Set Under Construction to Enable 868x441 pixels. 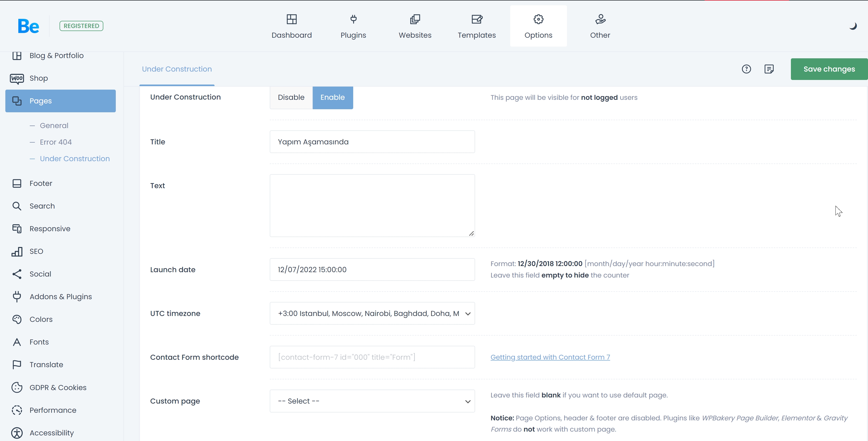point(333,98)
